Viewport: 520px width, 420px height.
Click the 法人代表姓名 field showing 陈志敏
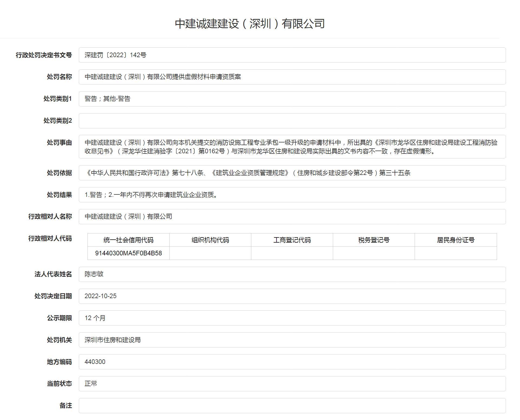click(292, 274)
